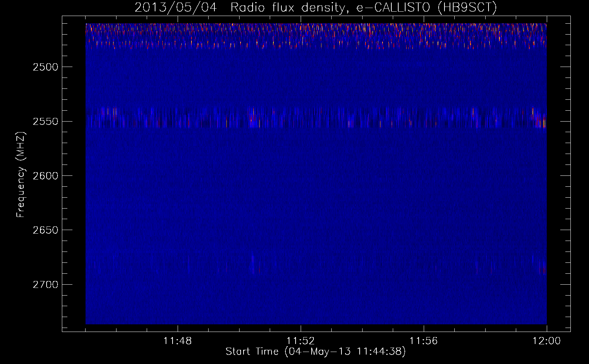589x364 pixels.
Task: Click the e-CALLISTO (HB9SCT) station label
Action: [x=427, y=7]
